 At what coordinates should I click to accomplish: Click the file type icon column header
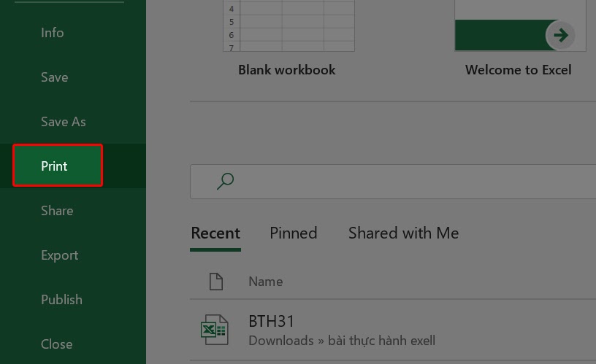click(215, 282)
